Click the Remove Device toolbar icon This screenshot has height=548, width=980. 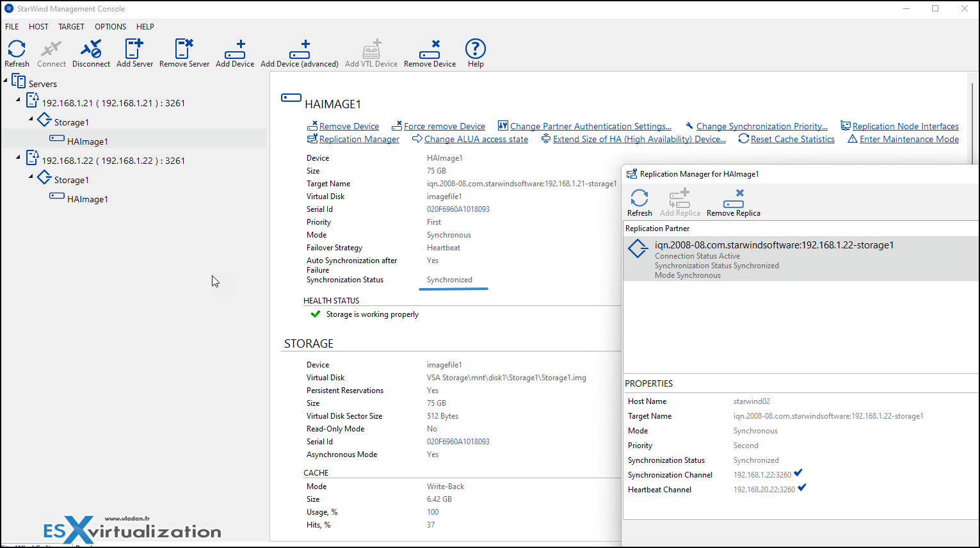click(x=430, y=49)
